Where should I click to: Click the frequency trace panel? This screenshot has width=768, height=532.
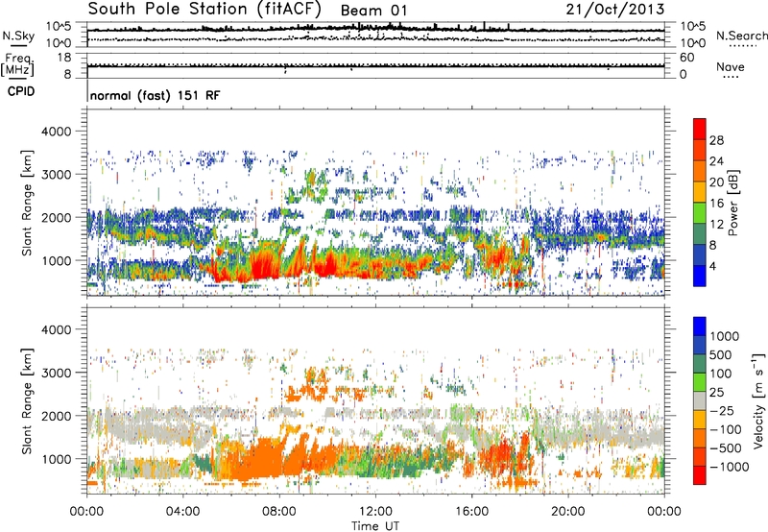375,65
